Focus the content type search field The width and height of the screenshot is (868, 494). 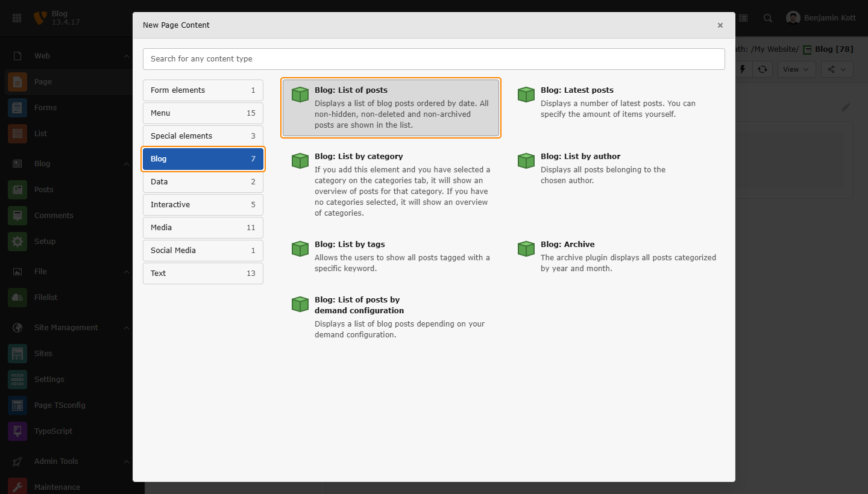(x=433, y=59)
